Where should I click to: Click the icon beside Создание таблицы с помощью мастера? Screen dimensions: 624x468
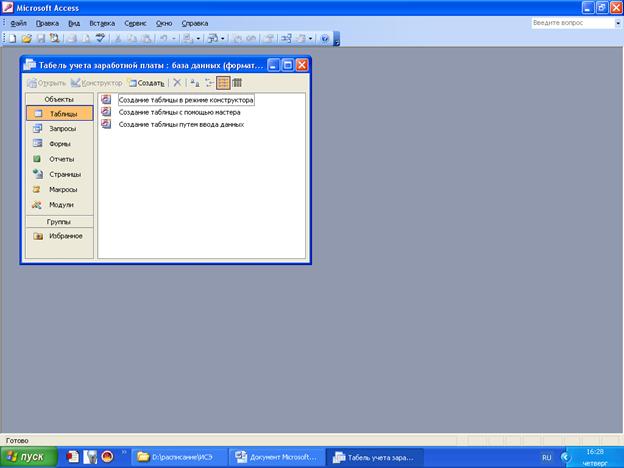[x=106, y=112]
